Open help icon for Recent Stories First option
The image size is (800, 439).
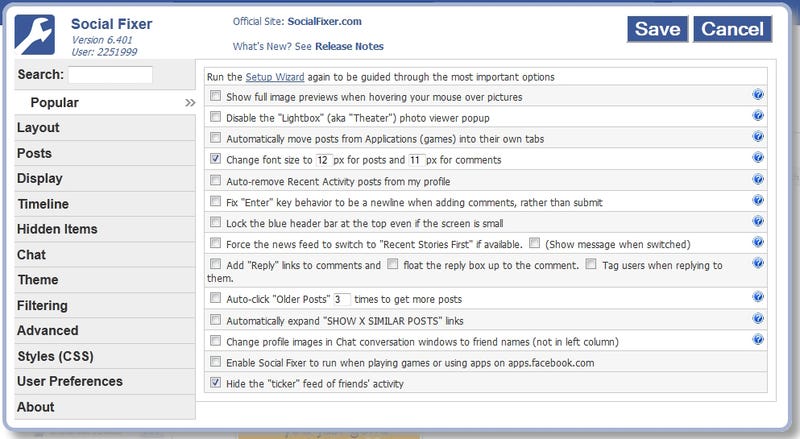pyautogui.click(x=758, y=242)
